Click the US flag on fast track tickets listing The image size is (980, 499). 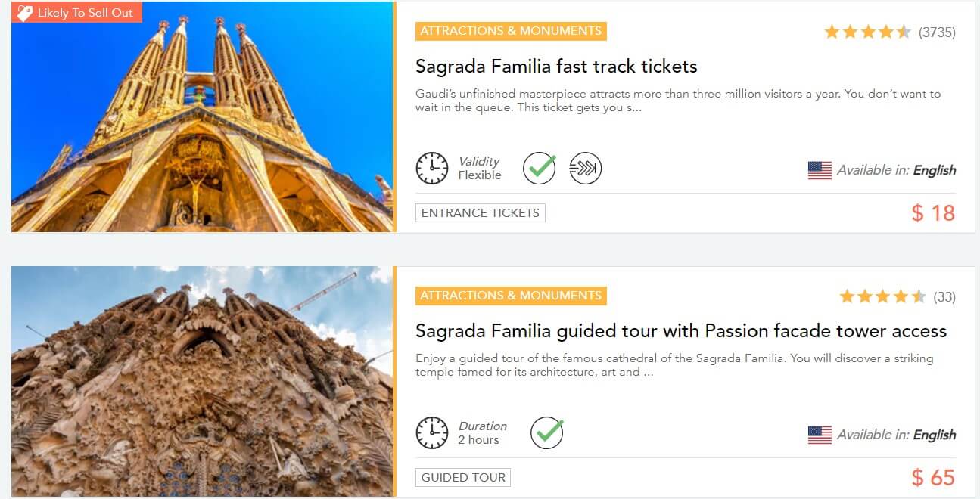tap(820, 170)
